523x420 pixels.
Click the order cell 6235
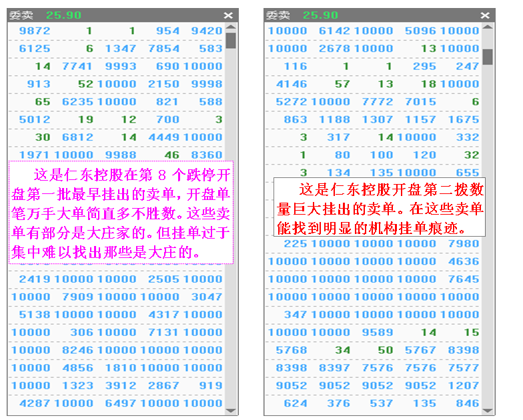pos(77,101)
